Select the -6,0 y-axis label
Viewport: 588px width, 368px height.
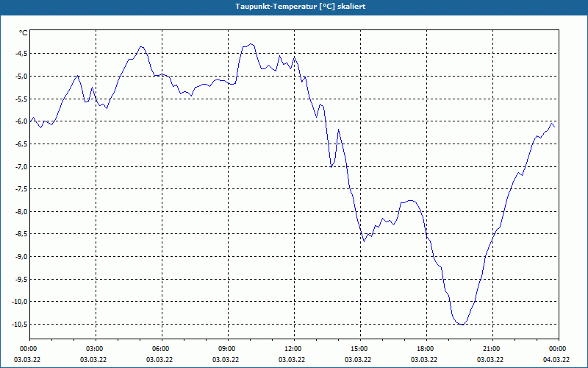(x=21, y=121)
